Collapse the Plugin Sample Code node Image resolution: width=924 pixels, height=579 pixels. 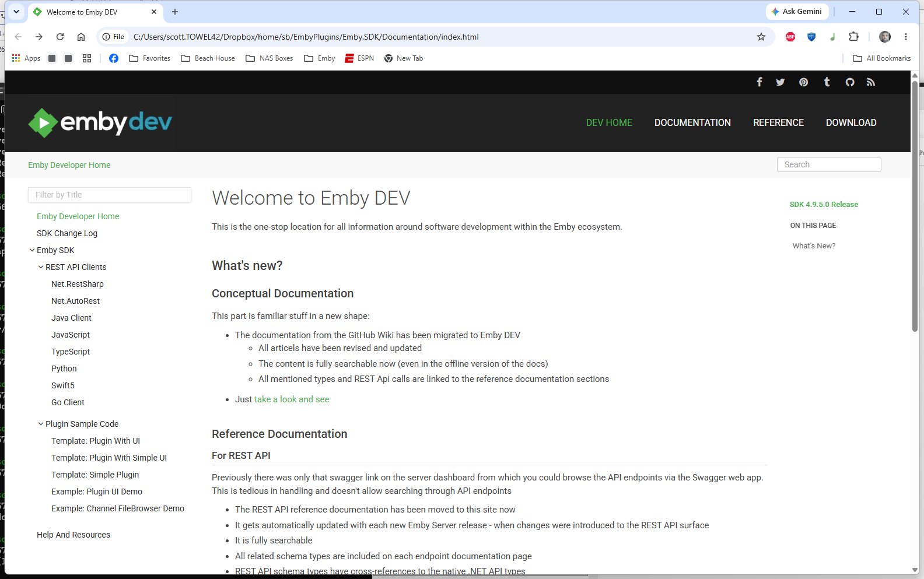41,424
